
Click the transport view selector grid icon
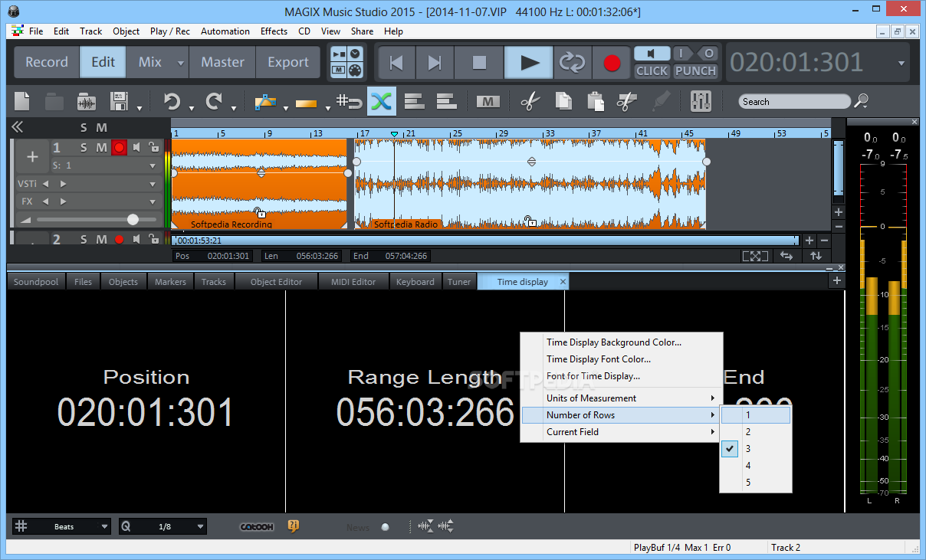coord(348,62)
